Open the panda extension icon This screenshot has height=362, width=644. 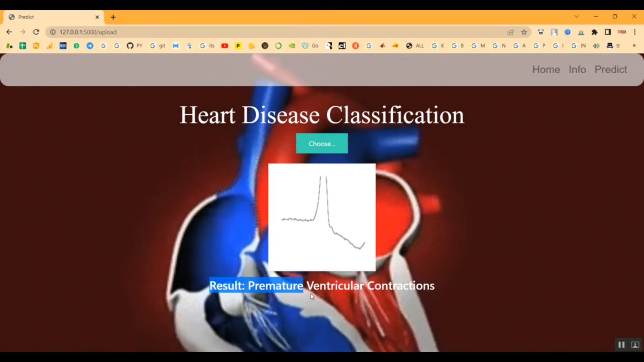541,32
